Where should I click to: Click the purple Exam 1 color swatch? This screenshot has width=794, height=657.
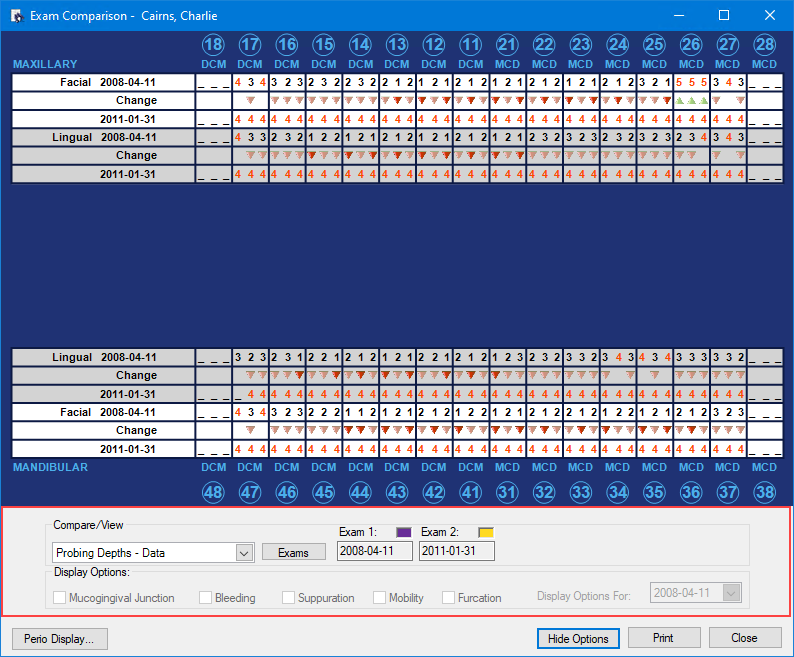(x=404, y=532)
